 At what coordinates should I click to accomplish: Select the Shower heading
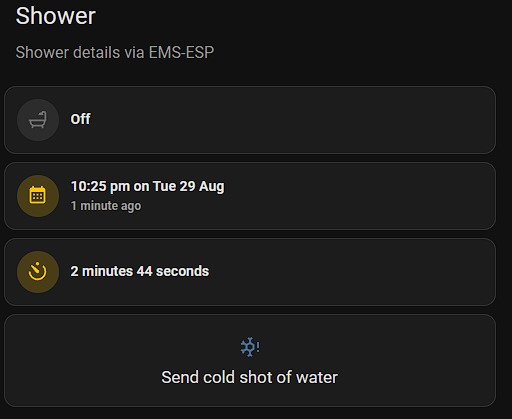click(56, 16)
